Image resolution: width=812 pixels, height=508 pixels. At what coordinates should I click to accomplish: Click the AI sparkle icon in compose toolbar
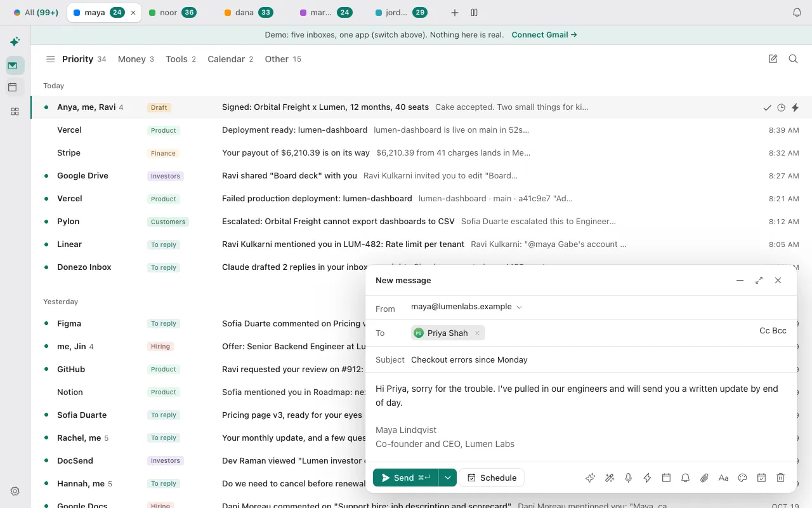coord(590,478)
